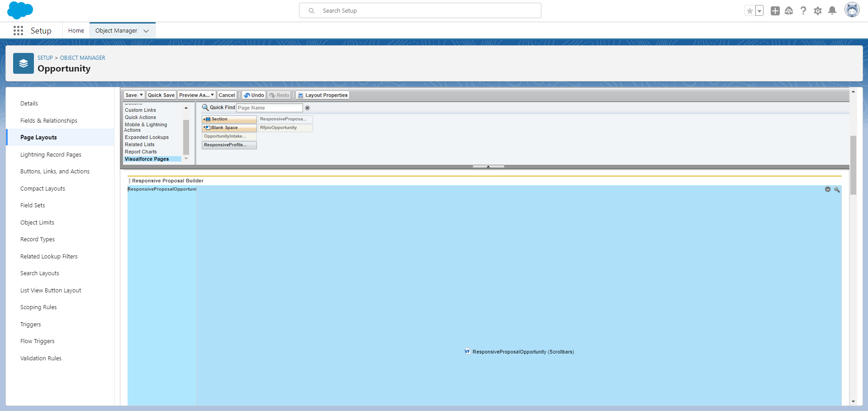Open the user profile avatar

(852, 10)
